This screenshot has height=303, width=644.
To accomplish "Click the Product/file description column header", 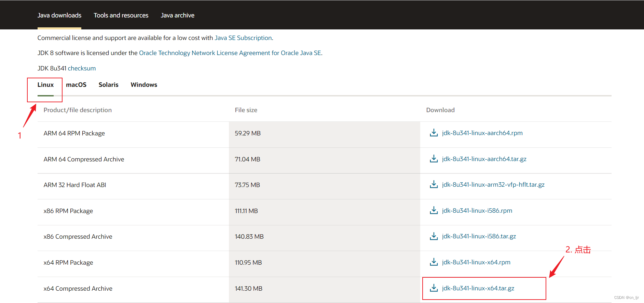I will coord(78,110).
